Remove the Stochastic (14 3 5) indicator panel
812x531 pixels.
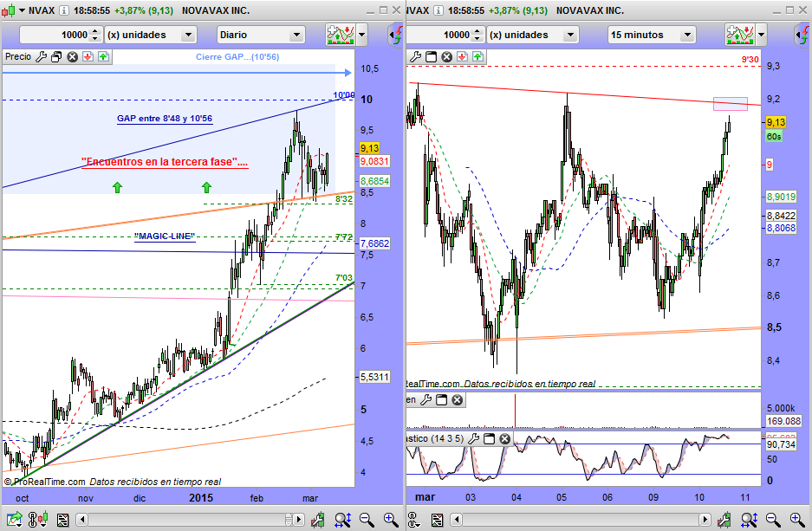[504, 439]
